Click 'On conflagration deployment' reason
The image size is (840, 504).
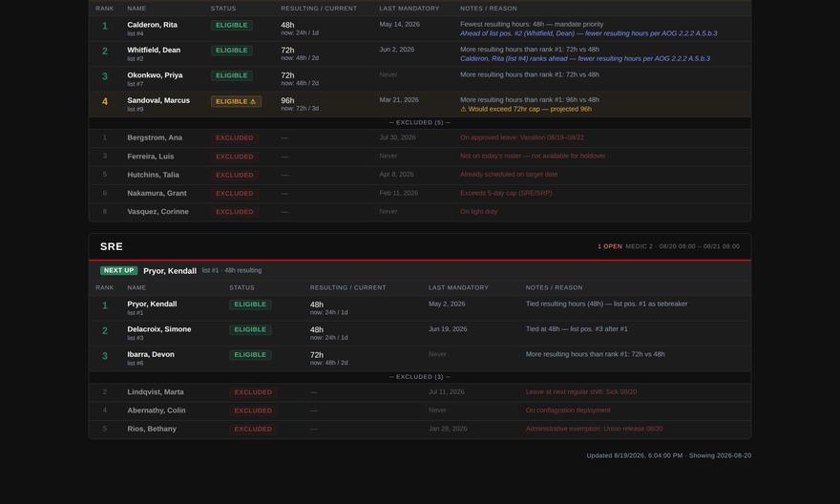pyautogui.click(x=568, y=410)
